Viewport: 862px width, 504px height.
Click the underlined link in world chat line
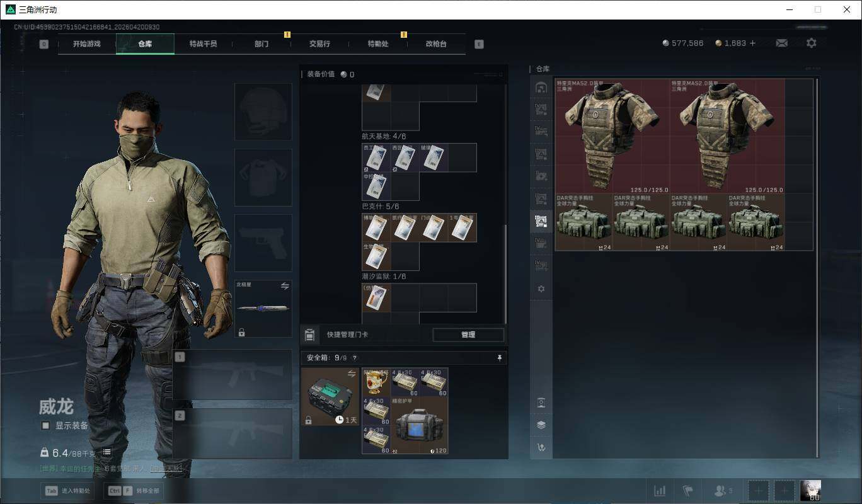click(166, 468)
